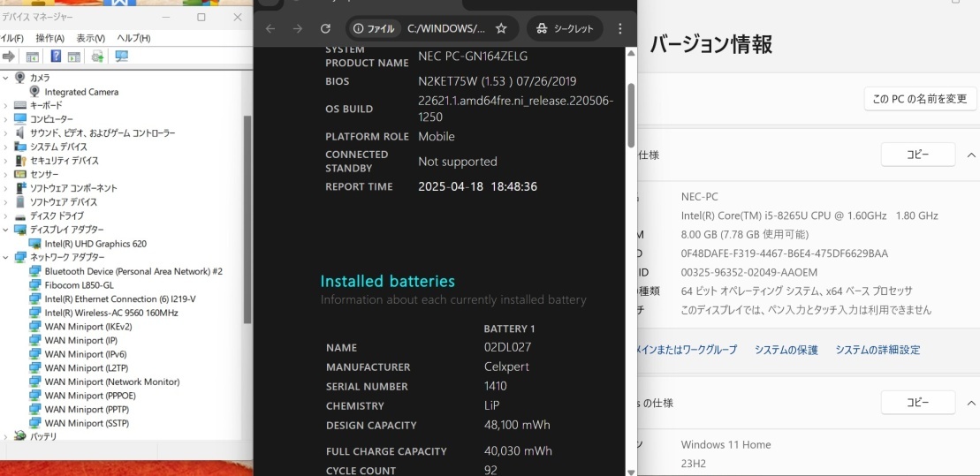Expand the バッテリ category
The width and height of the screenshot is (980, 476).
pyautogui.click(x=5, y=436)
